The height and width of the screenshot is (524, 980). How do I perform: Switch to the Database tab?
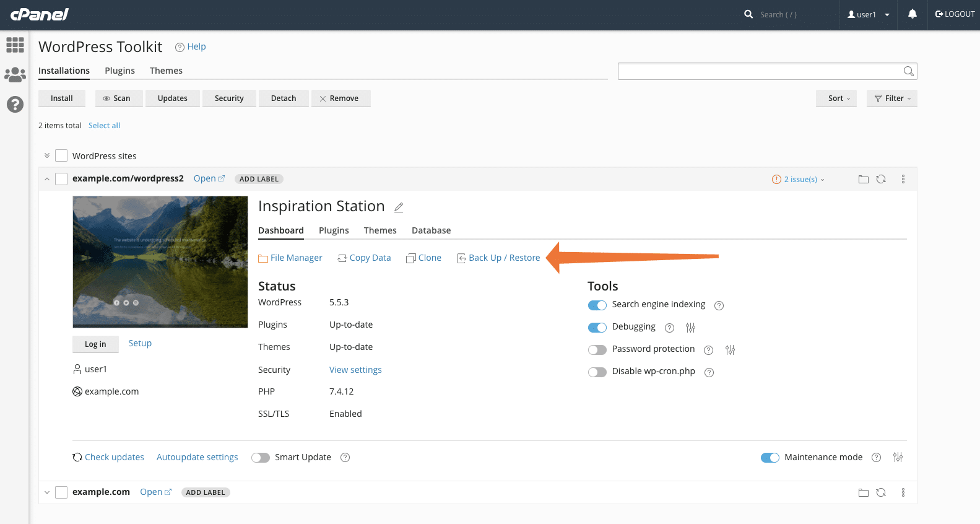pos(431,230)
